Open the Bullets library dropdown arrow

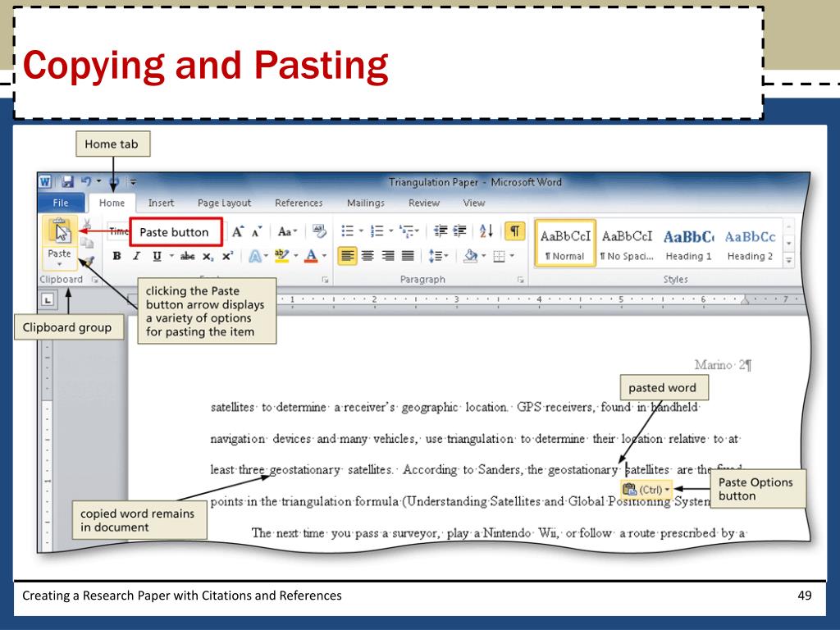(361, 231)
